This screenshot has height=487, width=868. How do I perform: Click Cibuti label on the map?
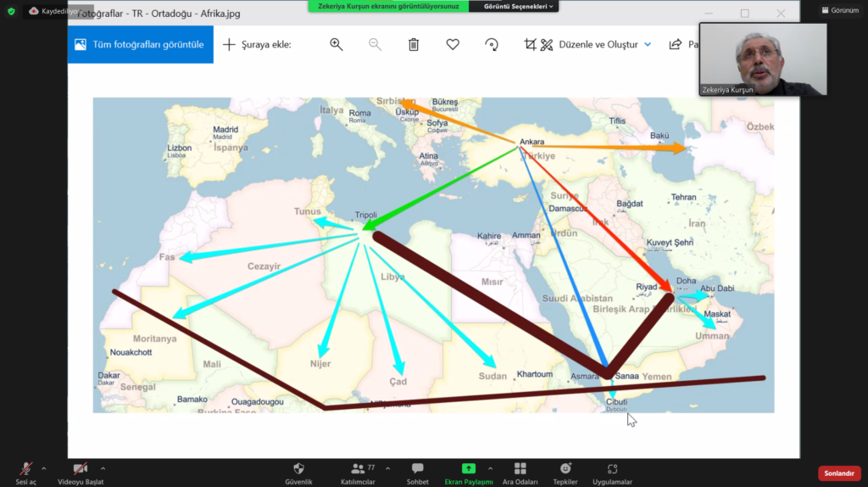tap(616, 401)
